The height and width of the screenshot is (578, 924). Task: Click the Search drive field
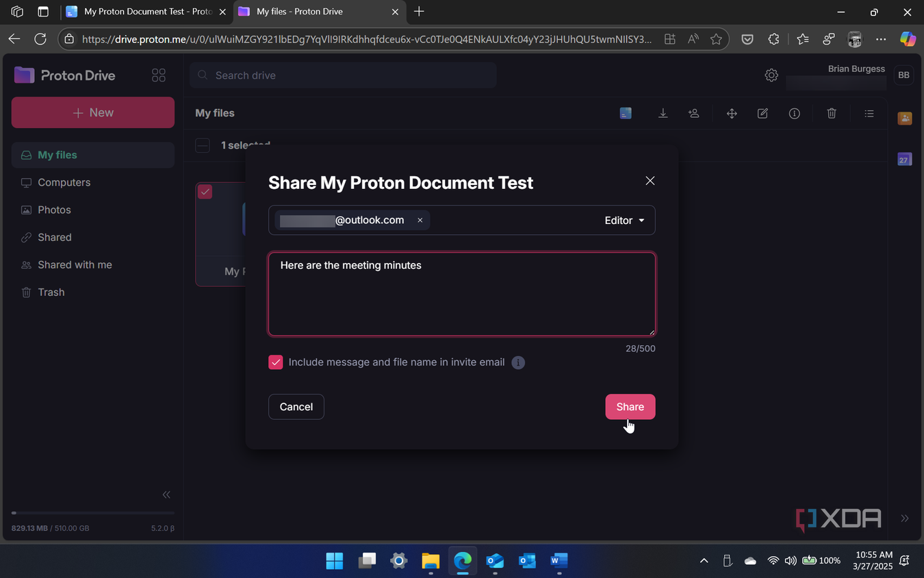point(343,75)
